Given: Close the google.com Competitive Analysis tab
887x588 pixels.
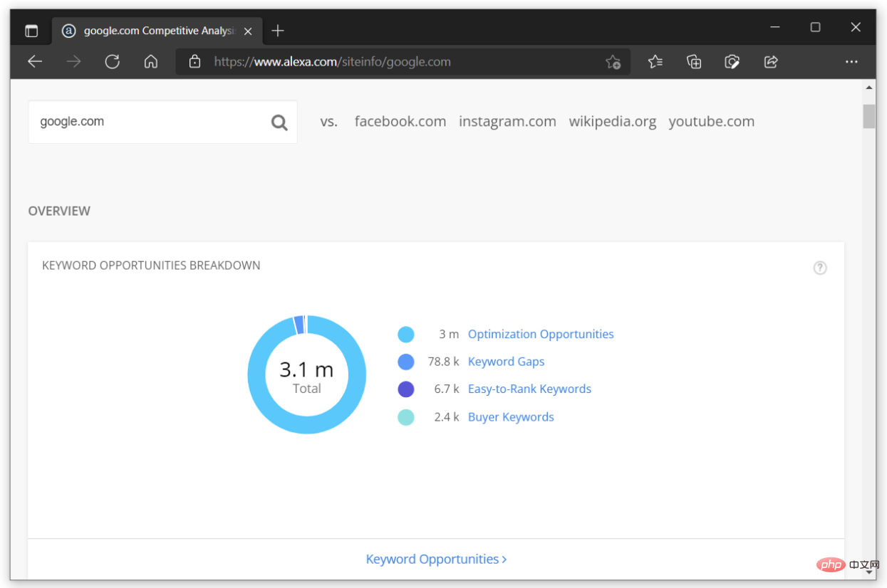Looking at the screenshot, I should [248, 31].
